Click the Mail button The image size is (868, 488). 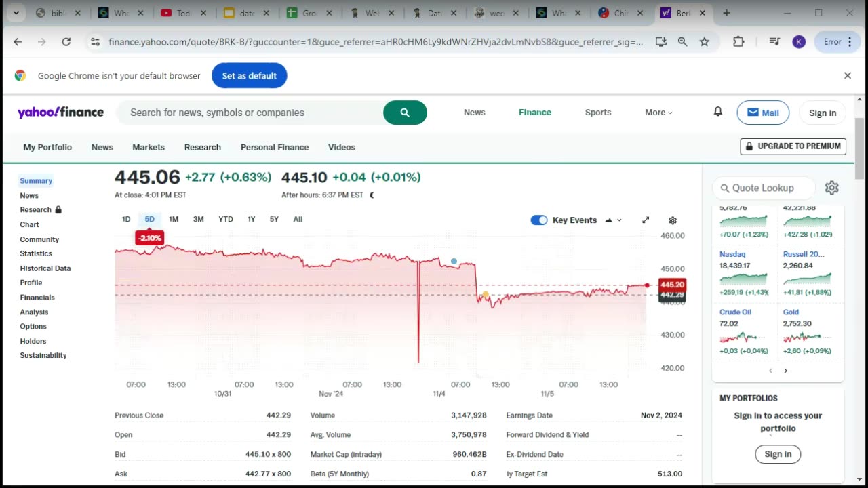coord(763,113)
